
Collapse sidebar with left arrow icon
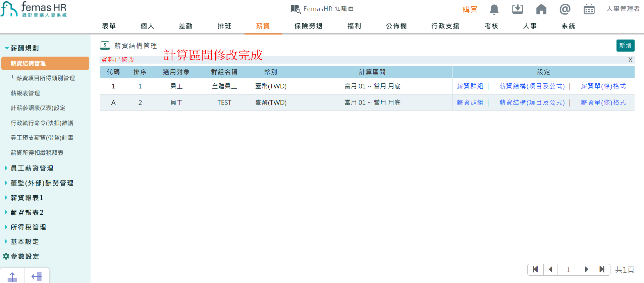[x=37, y=277]
